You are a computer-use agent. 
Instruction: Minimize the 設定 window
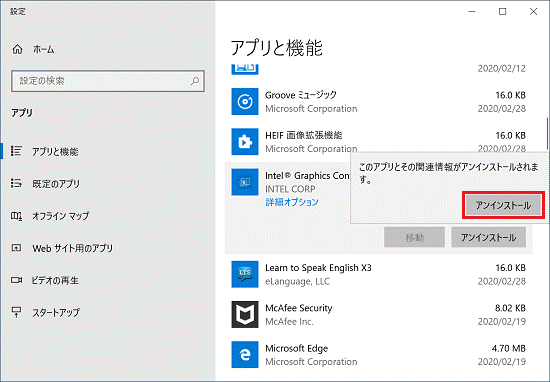(x=472, y=12)
